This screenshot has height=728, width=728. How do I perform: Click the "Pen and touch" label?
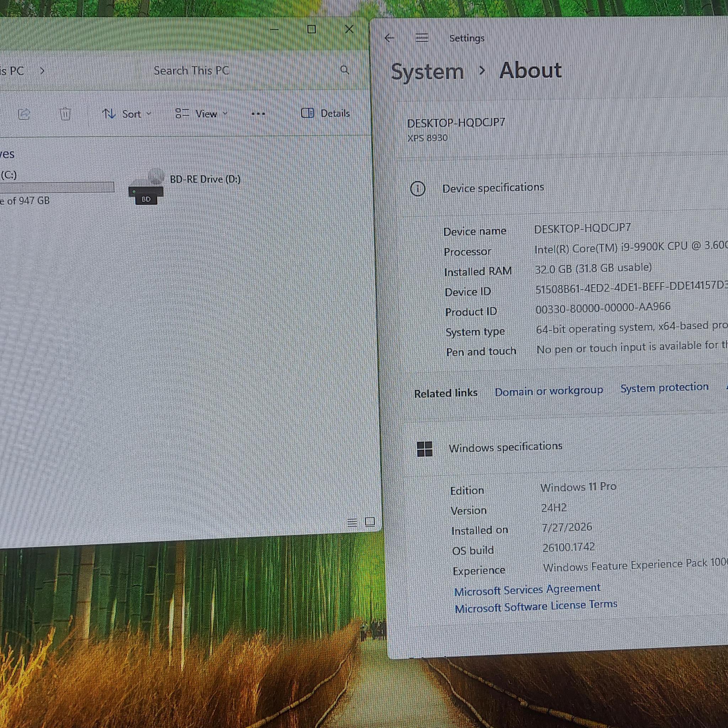[481, 352]
